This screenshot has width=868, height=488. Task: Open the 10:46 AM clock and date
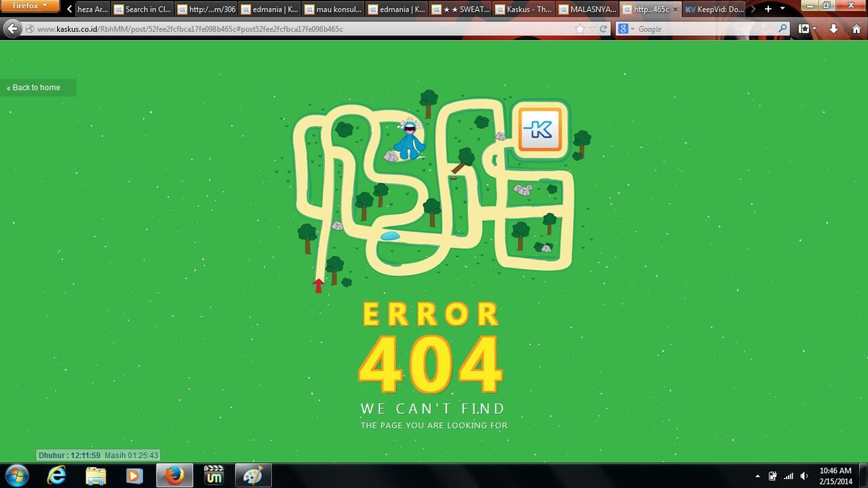835,476
